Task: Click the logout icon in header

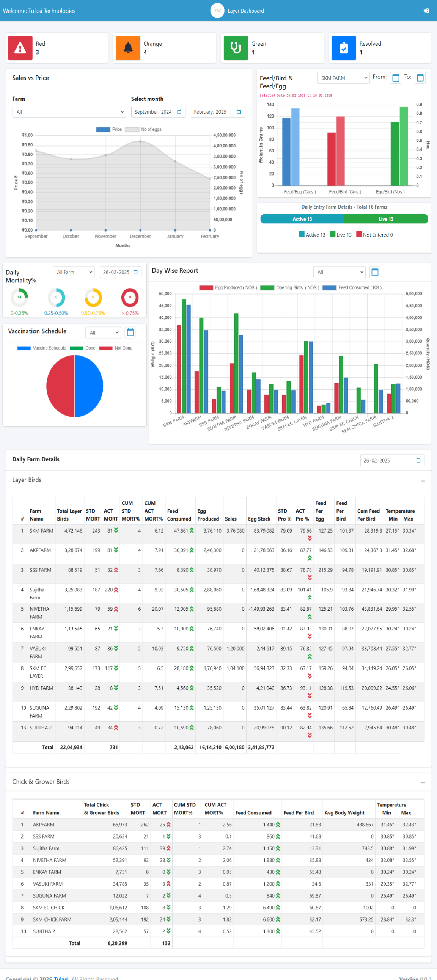Action: (x=426, y=11)
